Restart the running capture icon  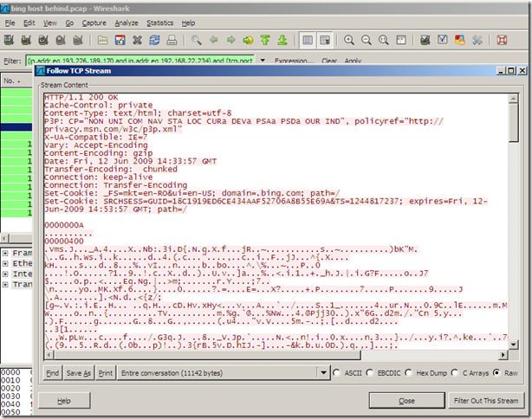[78, 40]
